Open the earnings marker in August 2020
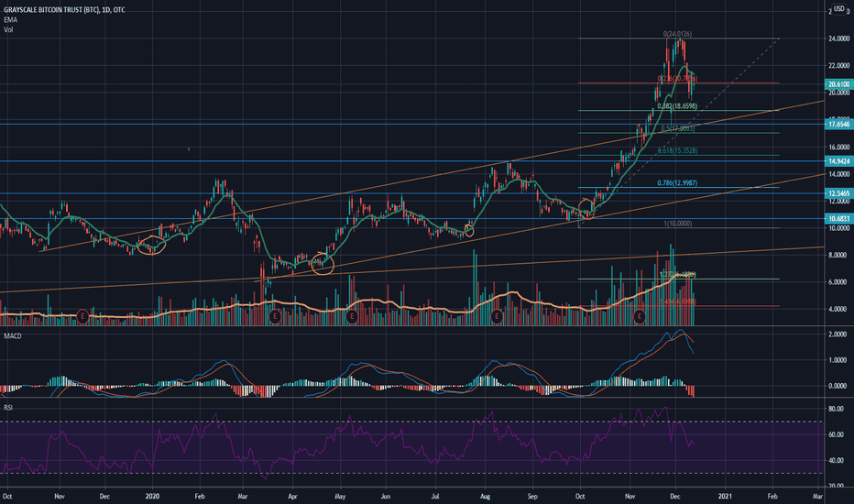Viewport: 854px width, 504px height. pos(497,316)
